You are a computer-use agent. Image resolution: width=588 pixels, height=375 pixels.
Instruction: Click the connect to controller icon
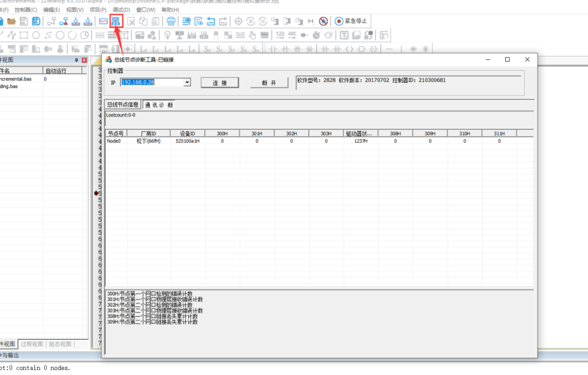pos(52,21)
